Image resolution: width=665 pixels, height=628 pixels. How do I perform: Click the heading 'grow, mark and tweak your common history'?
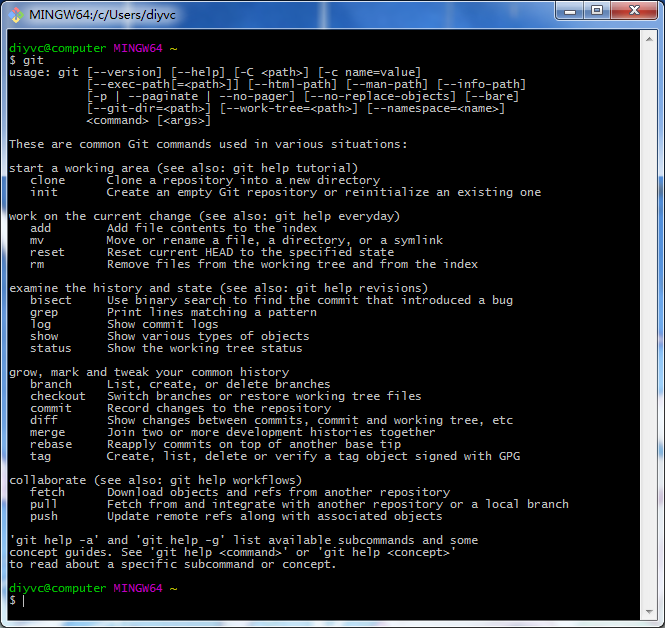[149, 373]
